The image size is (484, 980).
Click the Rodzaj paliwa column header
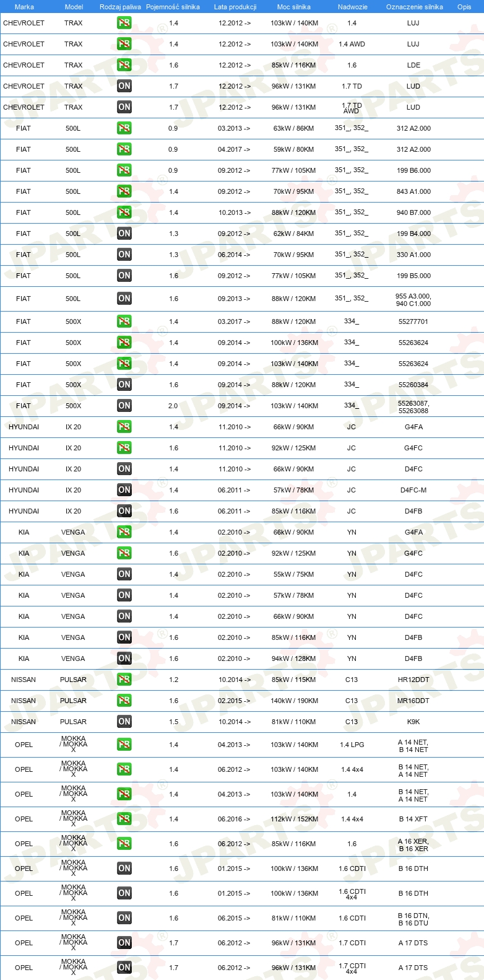[120, 7]
